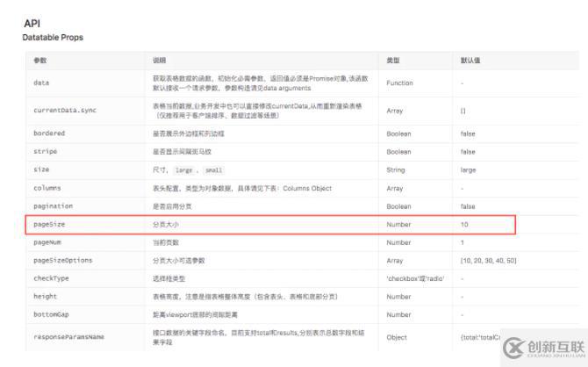This screenshot has height=367, width=588.
Task: Click "Object" type in responseParamsName row
Action: (x=397, y=337)
